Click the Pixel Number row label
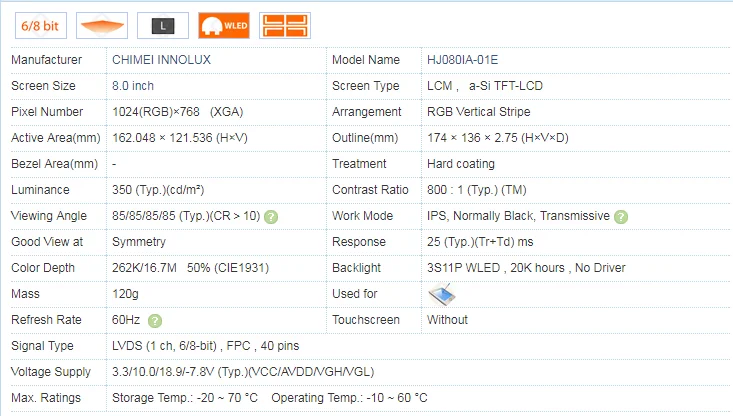733x416 pixels. (47, 112)
